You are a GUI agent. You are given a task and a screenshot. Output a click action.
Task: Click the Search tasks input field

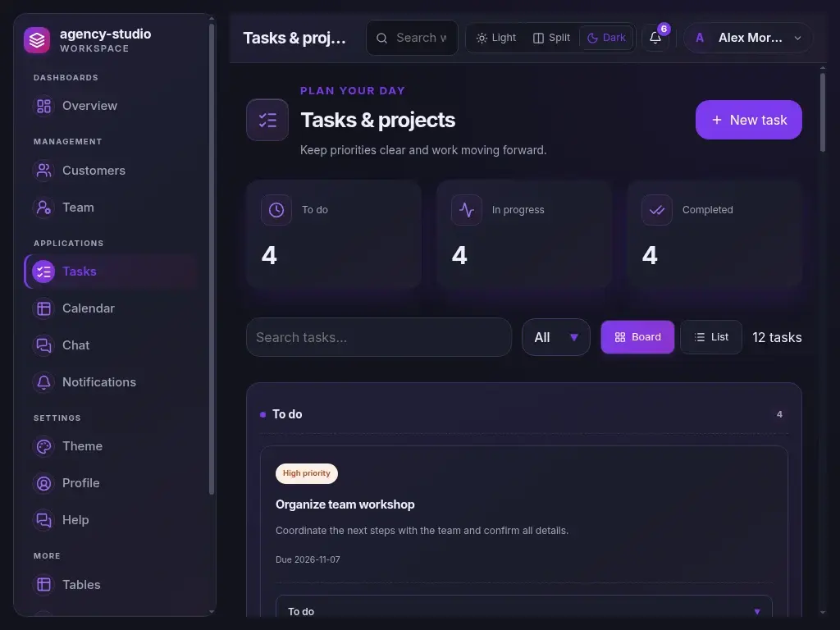pyautogui.click(x=379, y=337)
